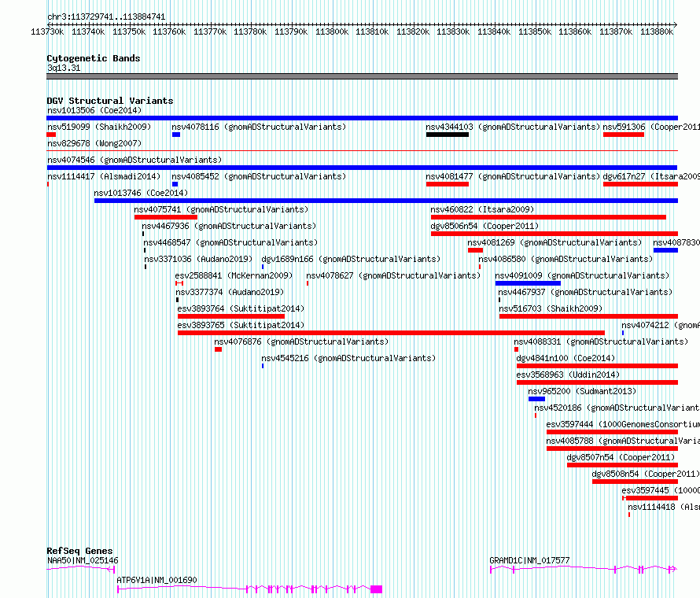Select nsv4545216 variant label
The height and width of the screenshot is (598, 700).
pyautogui.click(x=348, y=358)
